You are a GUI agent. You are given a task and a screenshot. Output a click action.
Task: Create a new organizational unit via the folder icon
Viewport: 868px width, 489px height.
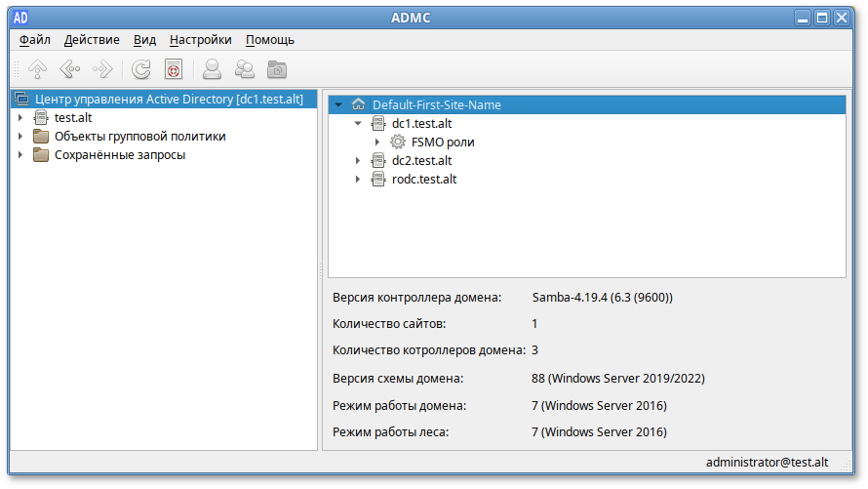tap(277, 69)
